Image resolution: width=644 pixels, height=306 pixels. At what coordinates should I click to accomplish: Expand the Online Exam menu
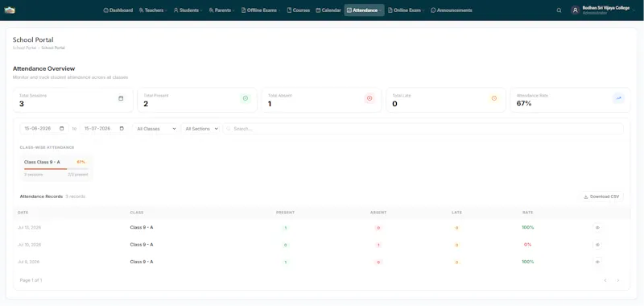click(407, 10)
